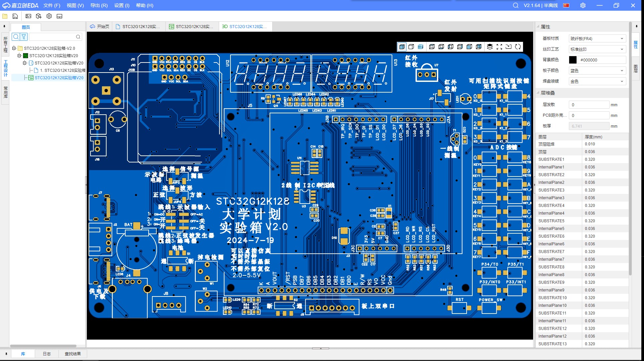The image size is (644, 361).
Task: Open 板子颜色 dropdown showing 蓝色
Action: [597, 71]
